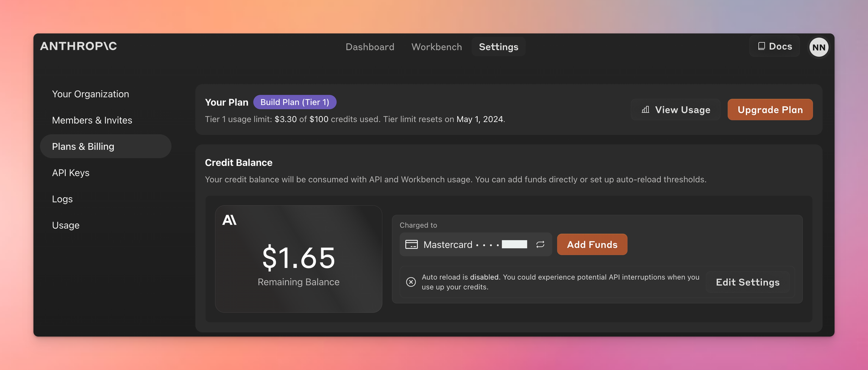Click the View Usage button
Viewport: 868px width, 370px height.
[676, 110]
